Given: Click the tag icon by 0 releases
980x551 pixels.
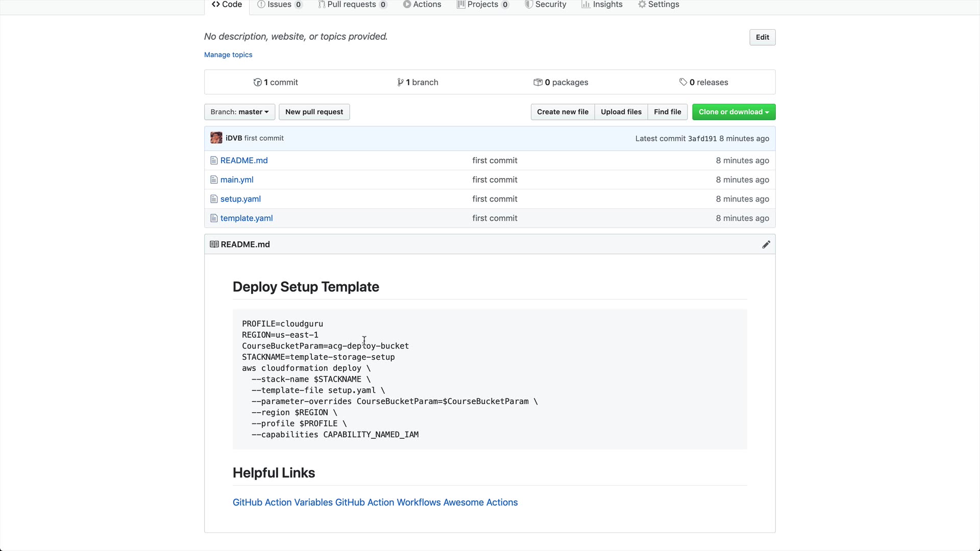Looking at the screenshot, I should point(683,82).
